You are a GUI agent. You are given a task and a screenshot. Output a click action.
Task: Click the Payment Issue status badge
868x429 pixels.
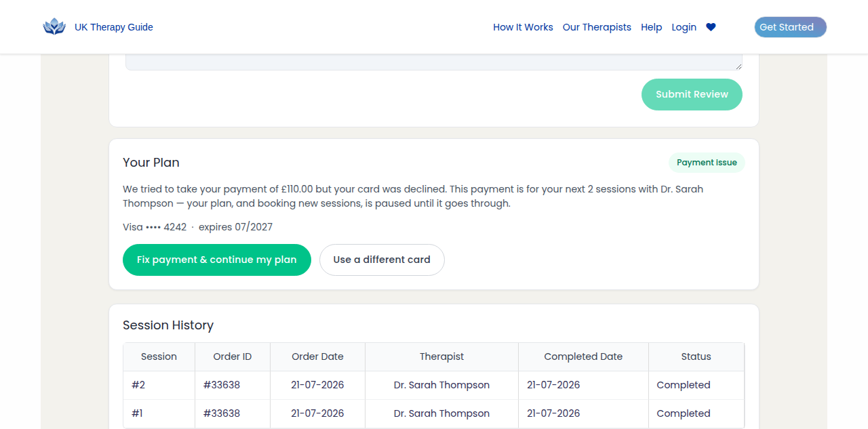click(707, 163)
